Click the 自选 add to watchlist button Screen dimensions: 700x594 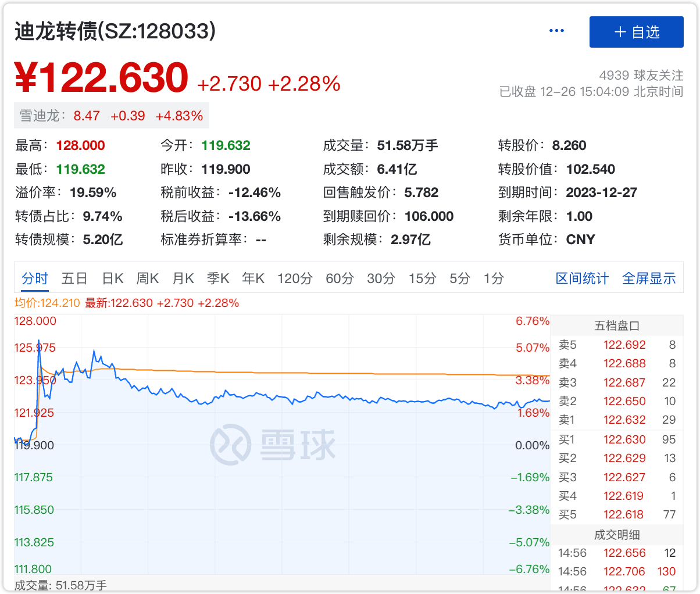[x=636, y=32]
